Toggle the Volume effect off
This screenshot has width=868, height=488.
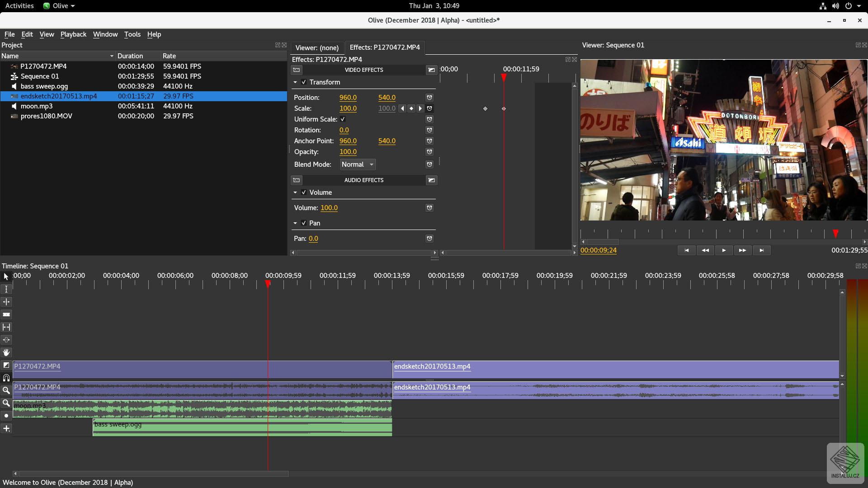coord(303,192)
